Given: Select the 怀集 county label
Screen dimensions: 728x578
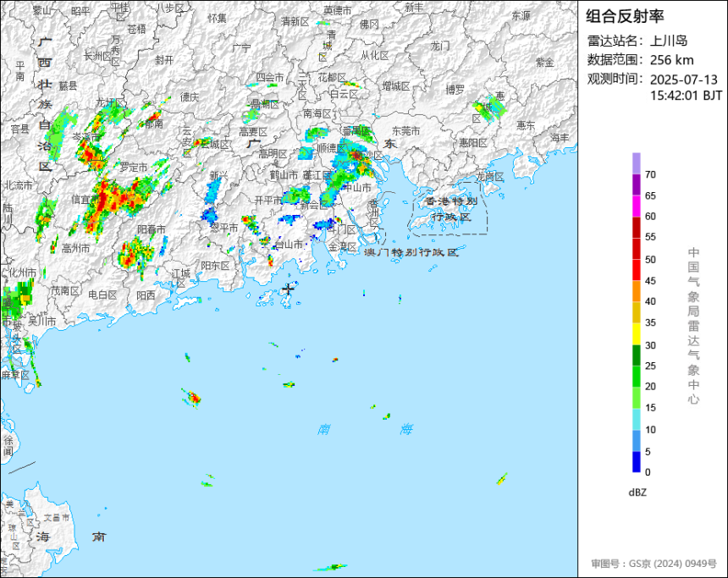Looking at the screenshot, I should point(218,19).
